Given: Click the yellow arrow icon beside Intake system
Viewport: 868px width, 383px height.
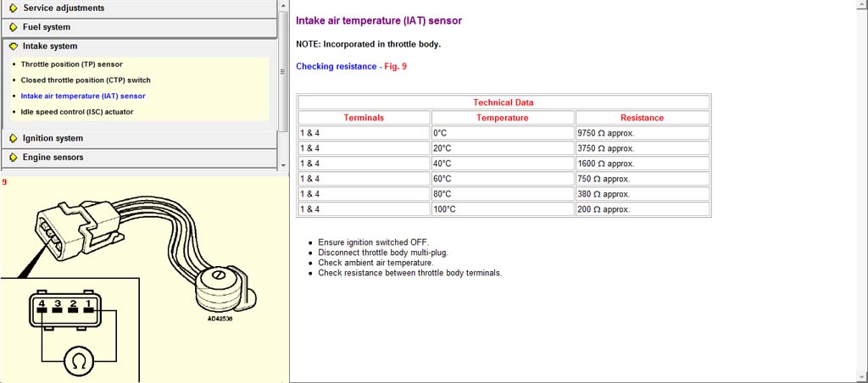Looking at the screenshot, I should pyautogui.click(x=13, y=47).
